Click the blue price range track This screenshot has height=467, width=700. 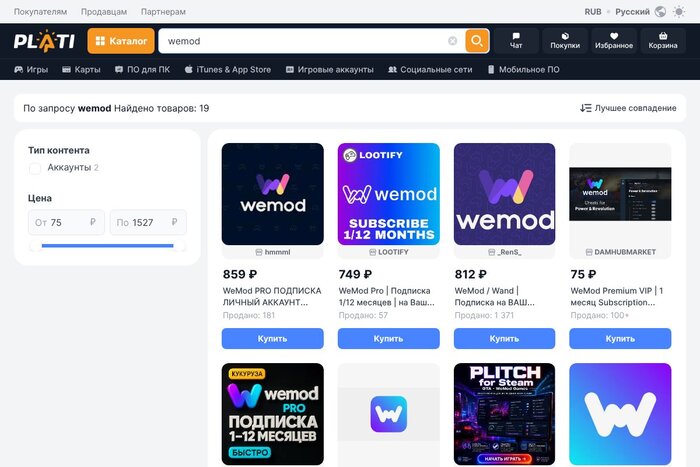click(x=107, y=246)
